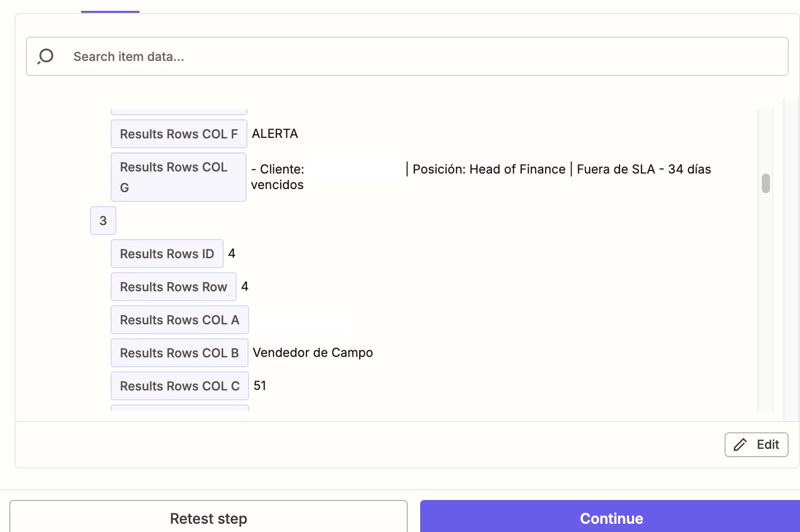
Task: Click the search magnifier icon
Action: coord(45,56)
